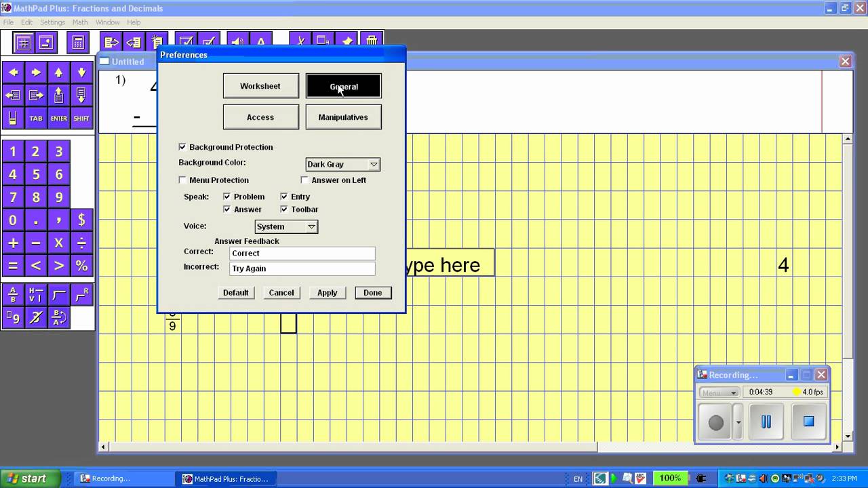Click the Apply button
Screen dimensions: 868x488
328,293
